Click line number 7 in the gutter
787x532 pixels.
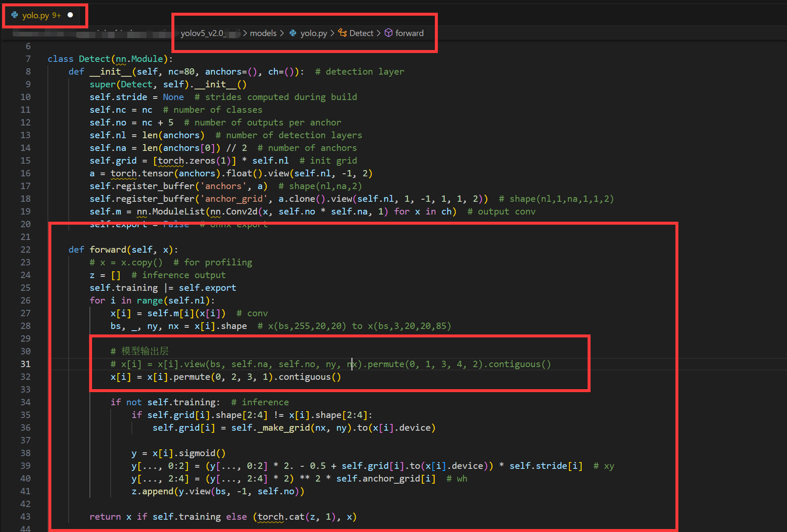(28, 59)
